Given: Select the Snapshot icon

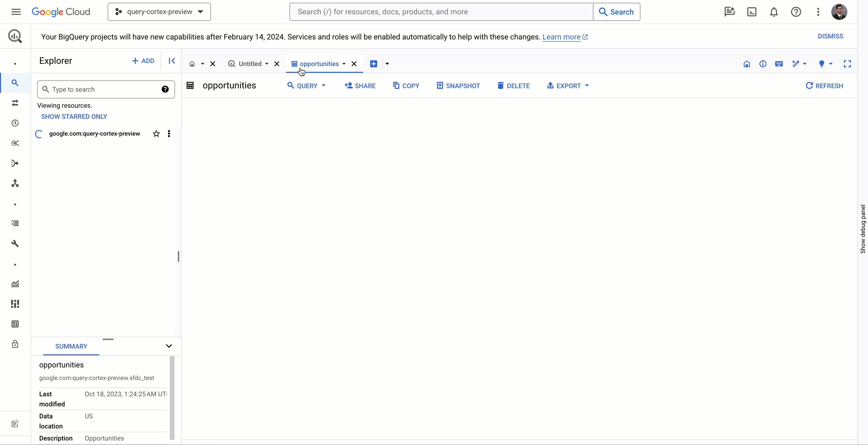Looking at the screenshot, I should coord(440,86).
